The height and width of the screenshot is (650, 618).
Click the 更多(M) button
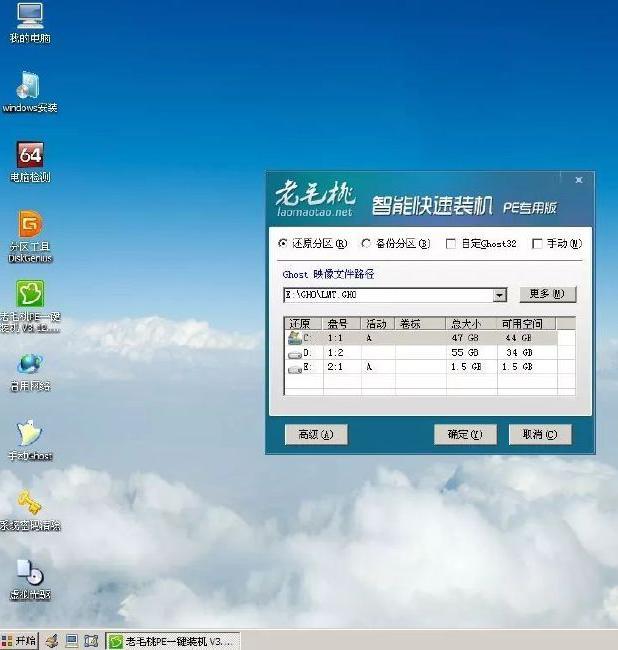(x=548, y=294)
